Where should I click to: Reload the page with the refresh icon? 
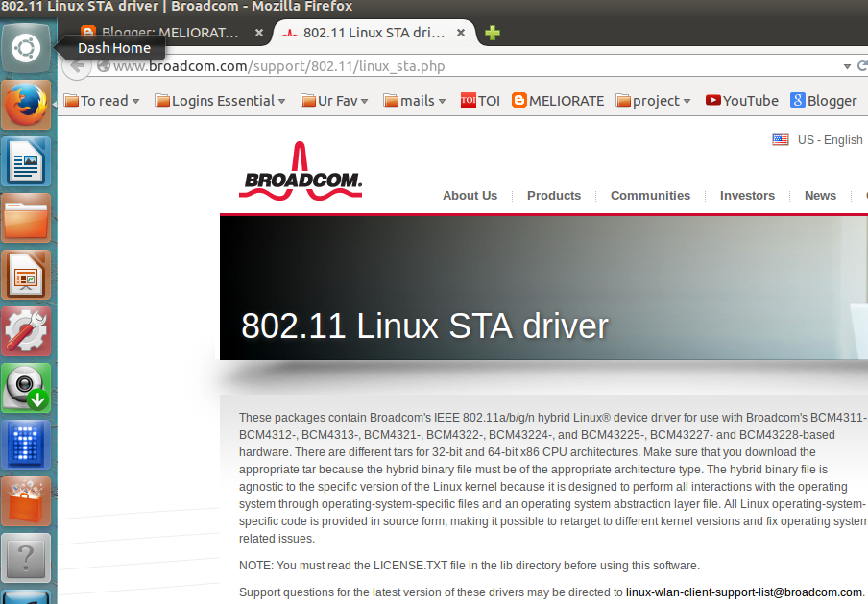(862, 66)
